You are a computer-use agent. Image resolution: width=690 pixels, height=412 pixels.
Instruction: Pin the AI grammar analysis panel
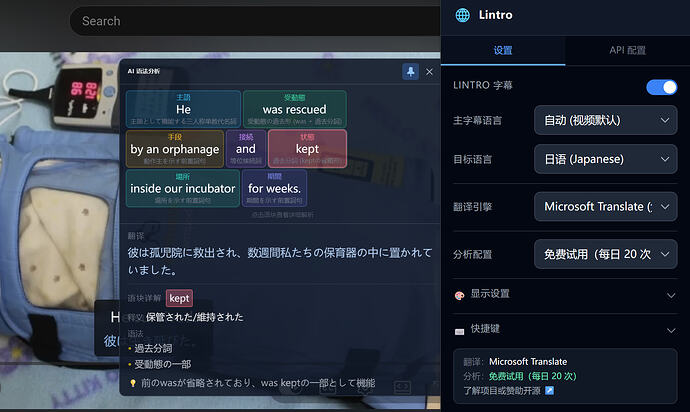[410, 71]
